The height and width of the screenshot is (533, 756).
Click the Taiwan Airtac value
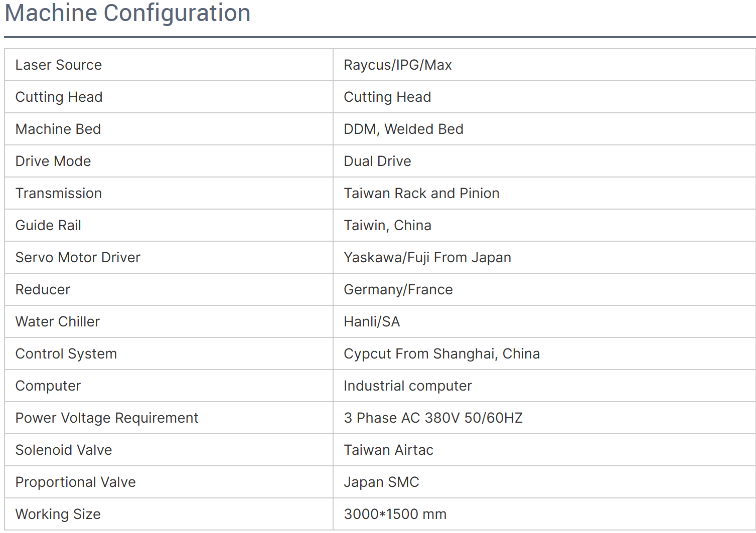[388, 450]
